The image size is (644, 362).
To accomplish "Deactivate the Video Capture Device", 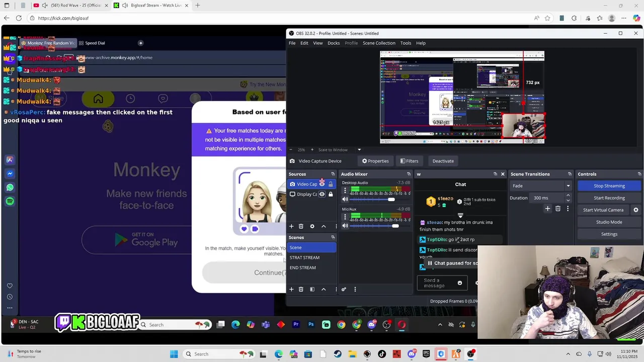I will (x=443, y=161).
